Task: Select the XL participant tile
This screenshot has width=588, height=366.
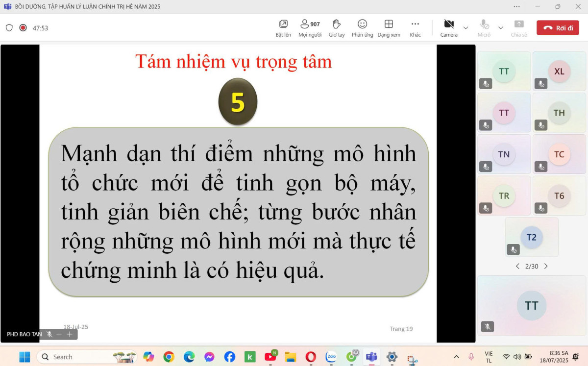Action: [x=559, y=71]
